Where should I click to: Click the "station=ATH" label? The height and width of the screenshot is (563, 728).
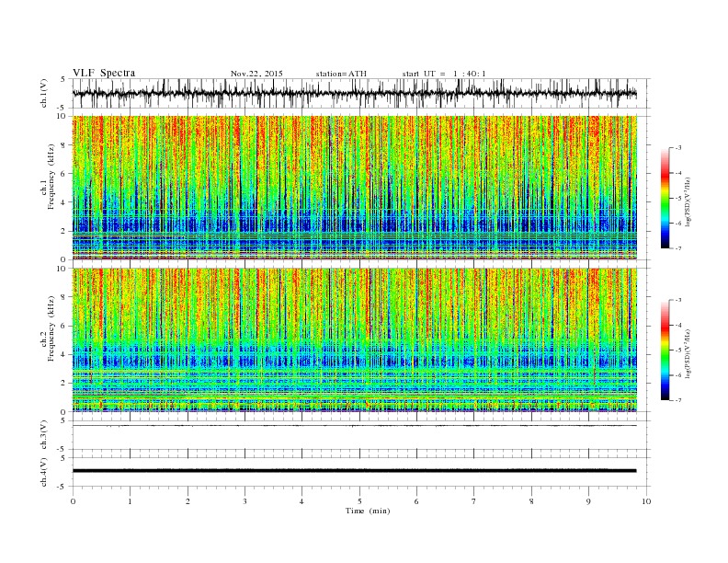coord(341,74)
